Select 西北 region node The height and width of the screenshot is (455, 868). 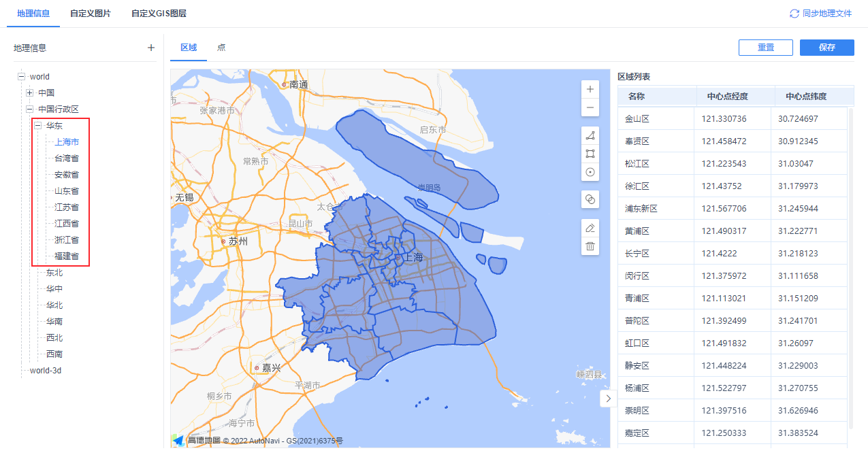[x=54, y=338]
